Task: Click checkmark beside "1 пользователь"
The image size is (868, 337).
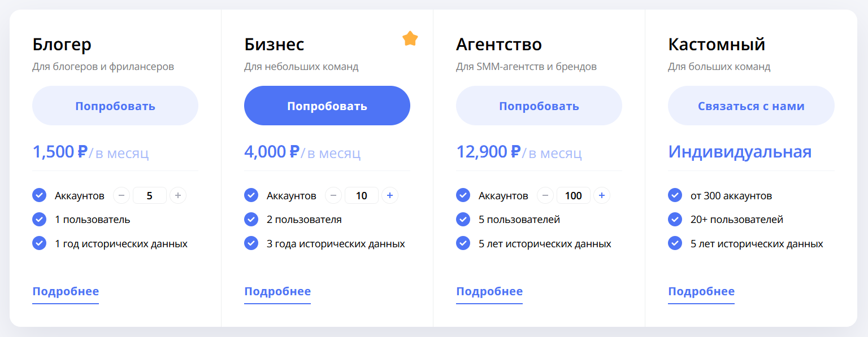Action: [x=39, y=219]
